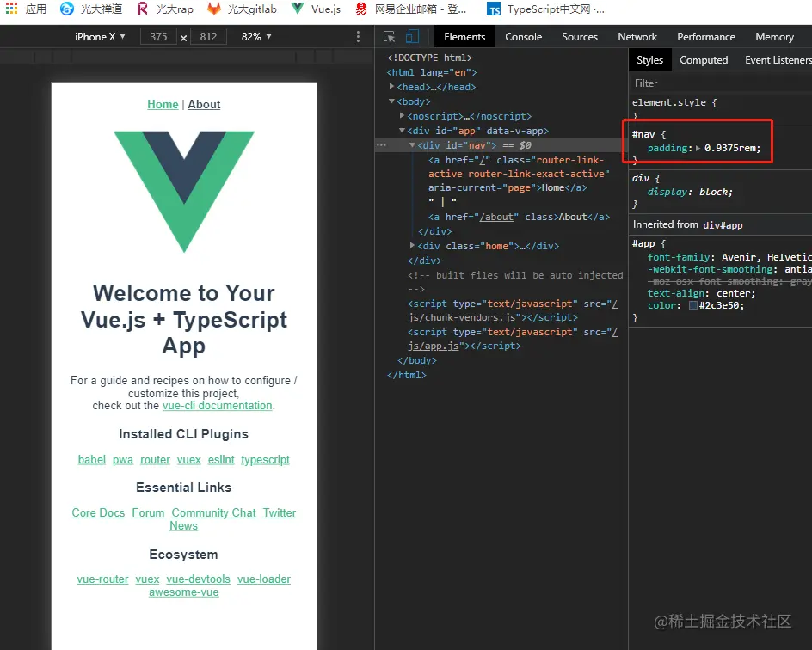Open the babel plugin link
The height and width of the screenshot is (650, 812).
(92, 459)
